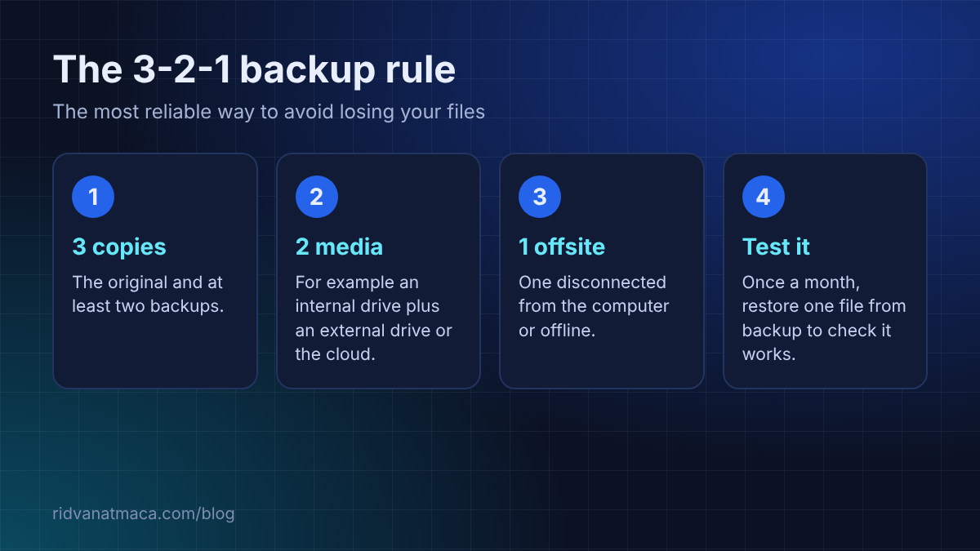Click subtitle "The most reliable way to avoid losing your files"

[x=269, y=112]
